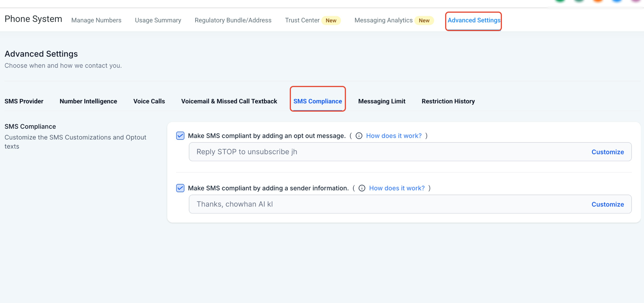Click 'Choose when and how we contact you.' text
The image size is (644, 303).
(x=63, y=65)
